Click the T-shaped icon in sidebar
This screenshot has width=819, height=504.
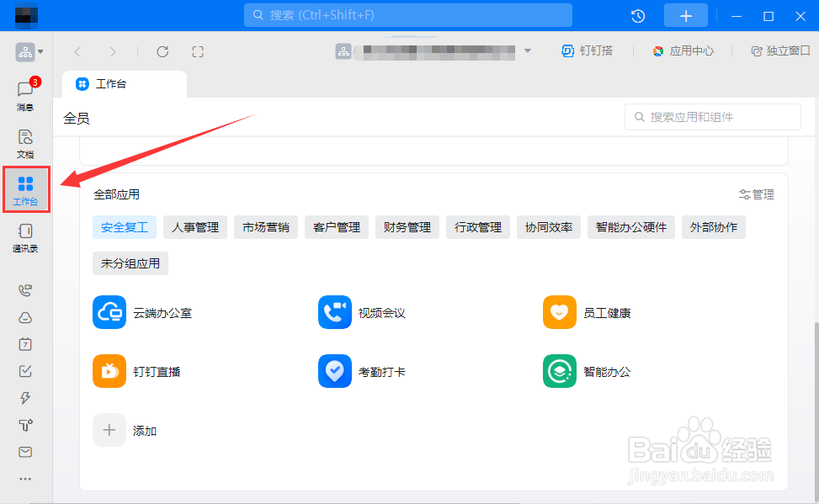pos(25,425)
